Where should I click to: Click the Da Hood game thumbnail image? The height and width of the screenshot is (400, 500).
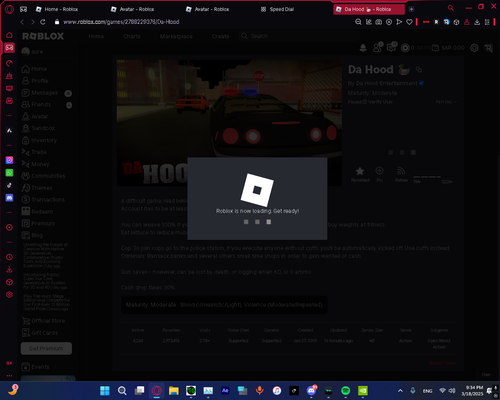[229, 123]
